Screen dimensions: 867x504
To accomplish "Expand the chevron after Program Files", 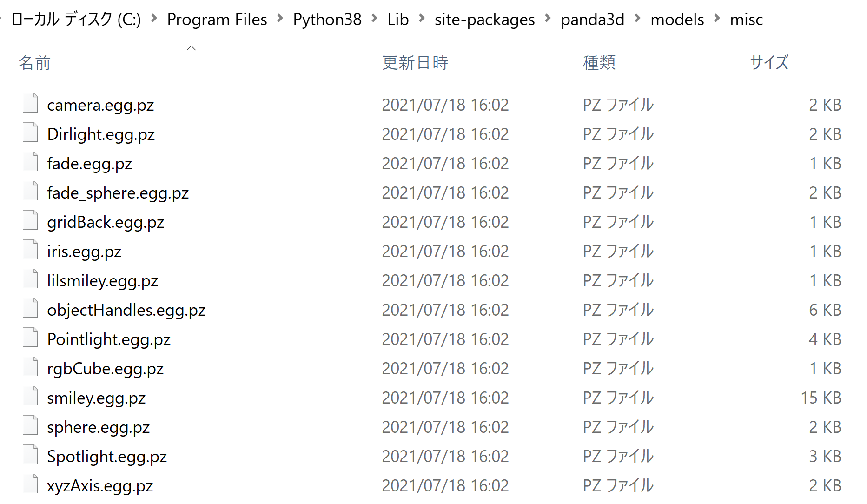I will tap(280, 19).
